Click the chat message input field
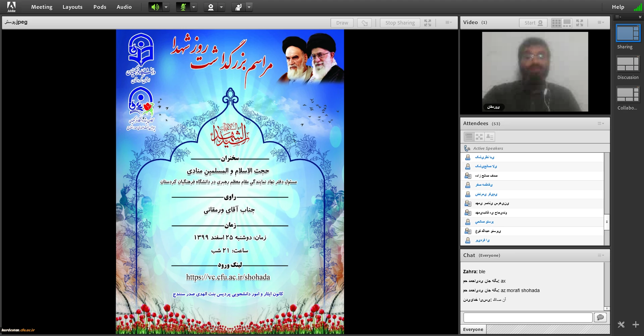The height and width of the screenshot is (336, 644). tap(528, 318)
